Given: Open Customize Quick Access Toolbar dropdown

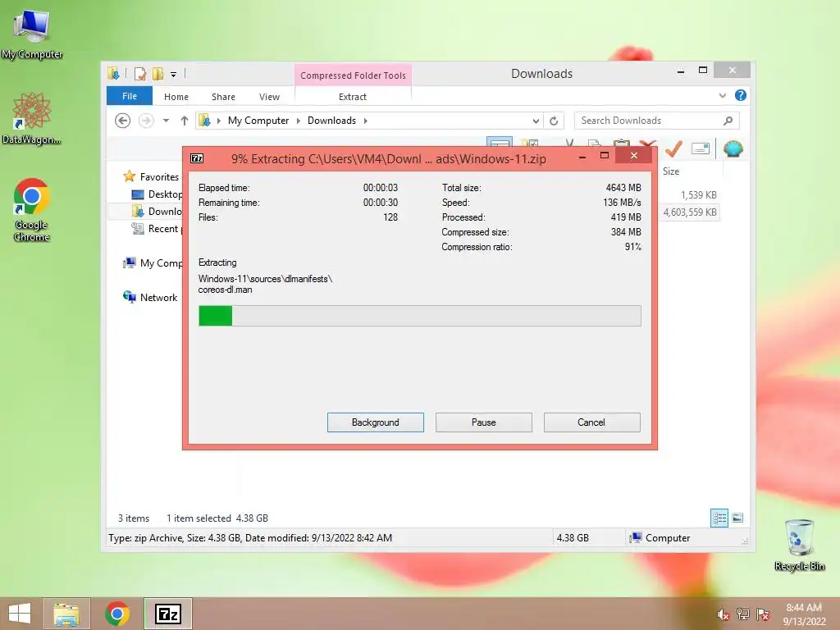Looking at the screenshot, I should [x=174, y=75].
